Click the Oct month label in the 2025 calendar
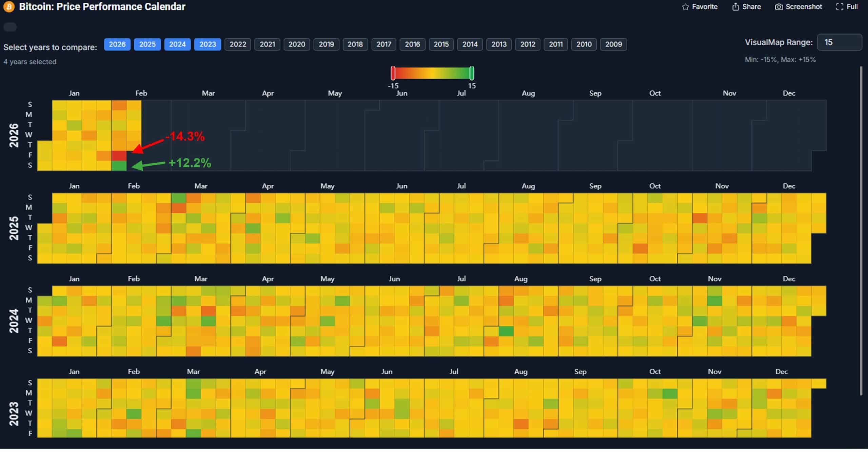 655,186
